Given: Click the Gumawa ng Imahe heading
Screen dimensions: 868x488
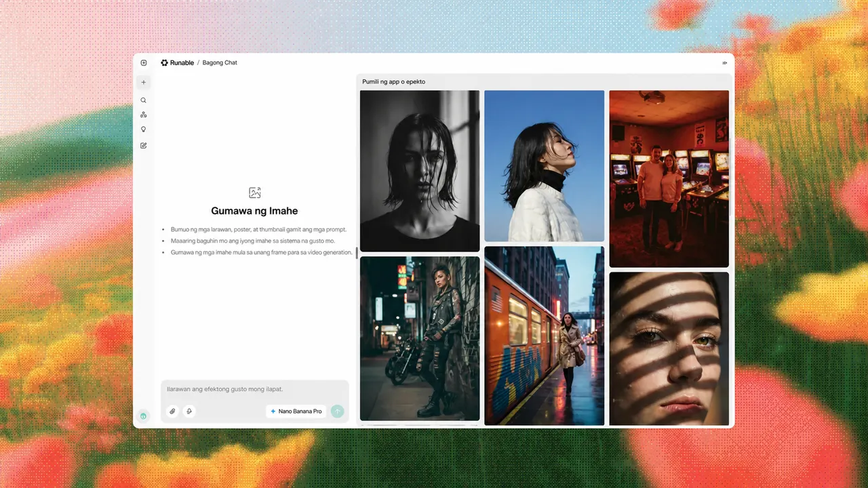Looking at the screenshot, I should pos(254,211).
